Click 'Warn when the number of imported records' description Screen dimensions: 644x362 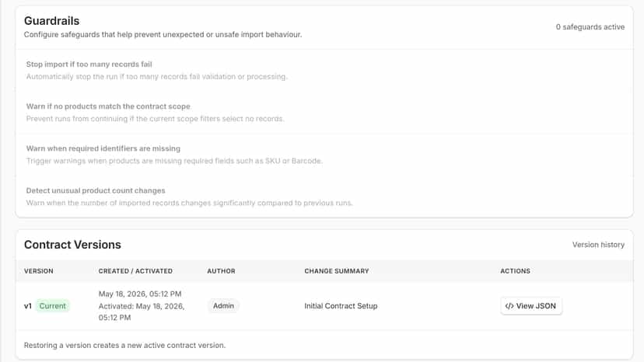[189, 203]
